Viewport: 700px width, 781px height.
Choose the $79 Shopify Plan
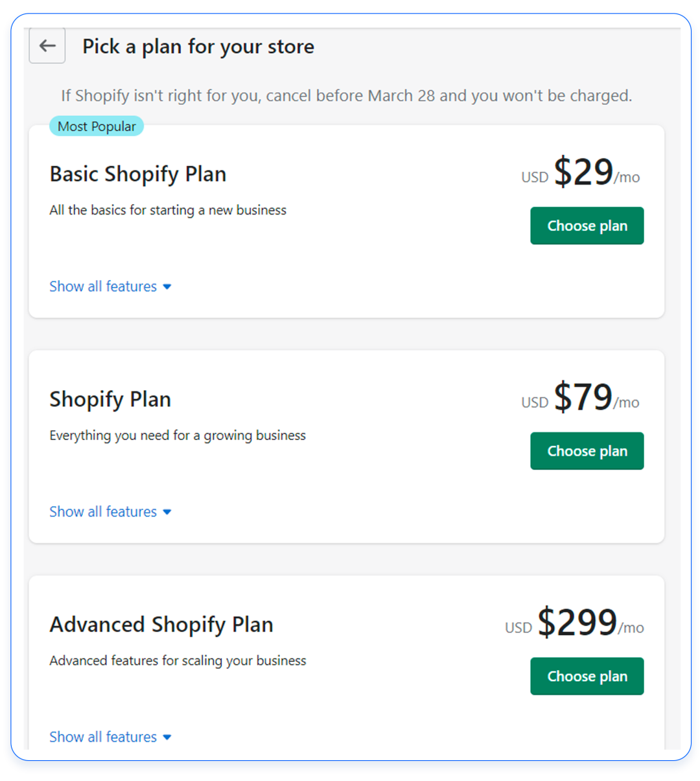tap(587, 451)
